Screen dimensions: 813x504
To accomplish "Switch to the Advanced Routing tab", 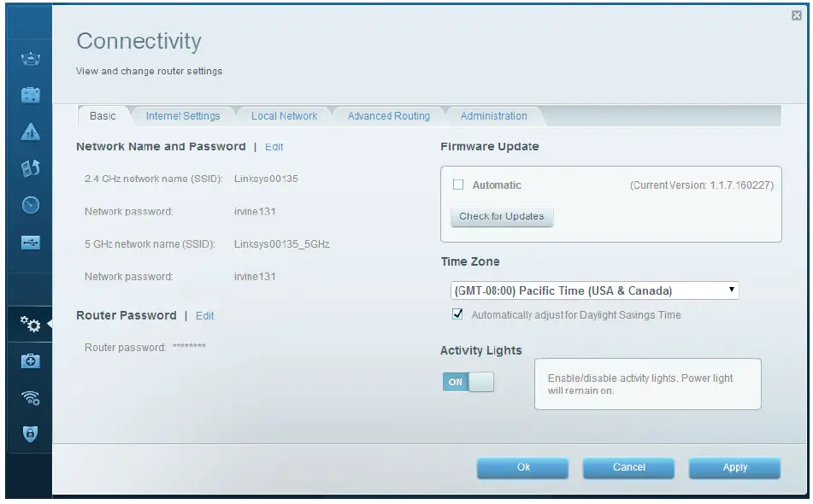I will click(388, 115).
